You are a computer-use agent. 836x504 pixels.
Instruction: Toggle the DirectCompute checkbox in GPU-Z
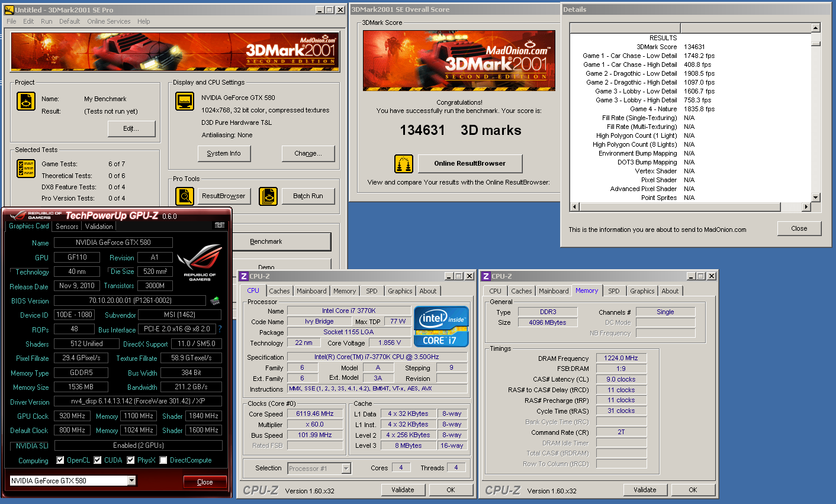pos(163,460)
